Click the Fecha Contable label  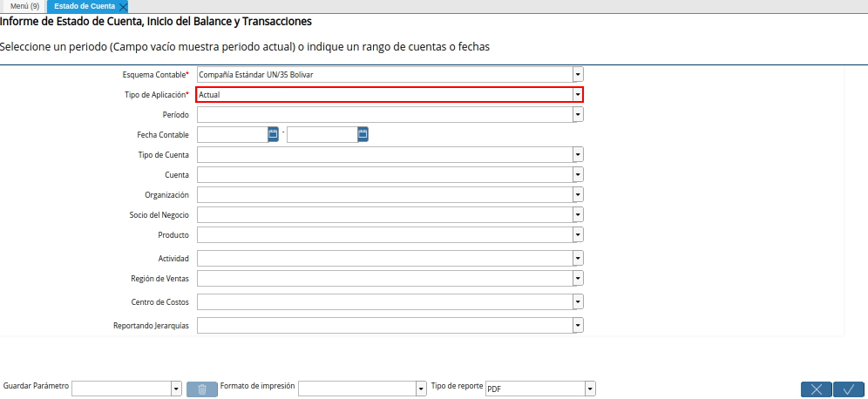click(x=163, y=134)
